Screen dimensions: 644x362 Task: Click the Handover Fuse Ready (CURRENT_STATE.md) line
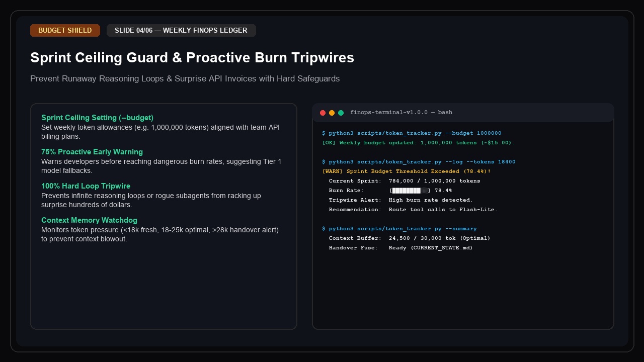click(401, 248)
